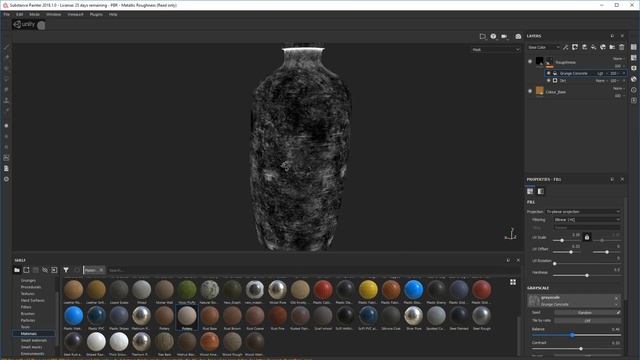Remove the Materials filter tag in Shelf
Screen dimensions: 640x360
point(101,270)
